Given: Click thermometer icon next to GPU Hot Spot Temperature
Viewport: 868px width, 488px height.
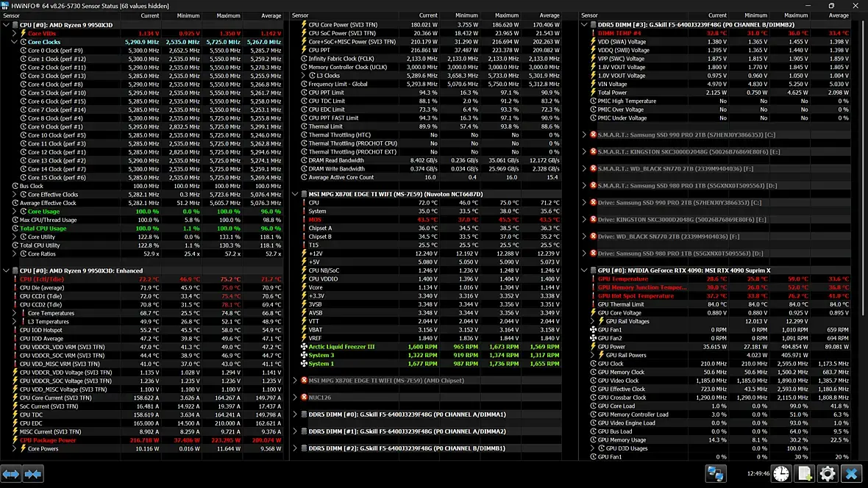Looking at the screenshot, I should tap(593, 296).
